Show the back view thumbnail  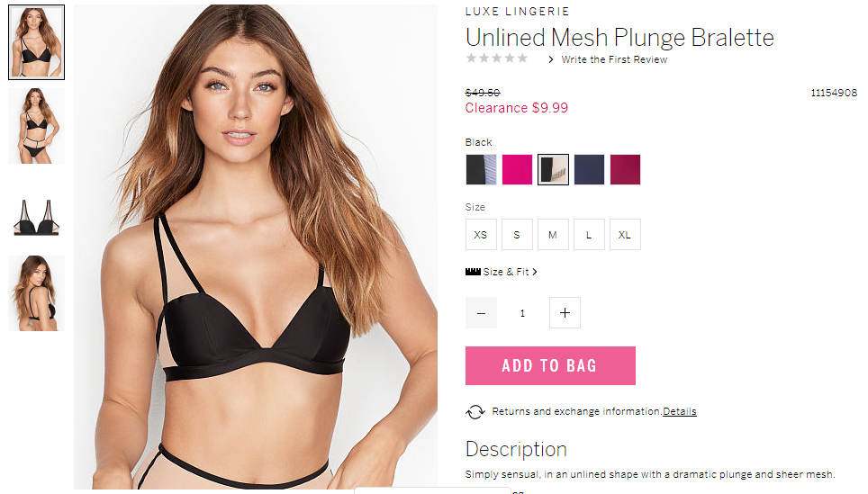(37, 293)
